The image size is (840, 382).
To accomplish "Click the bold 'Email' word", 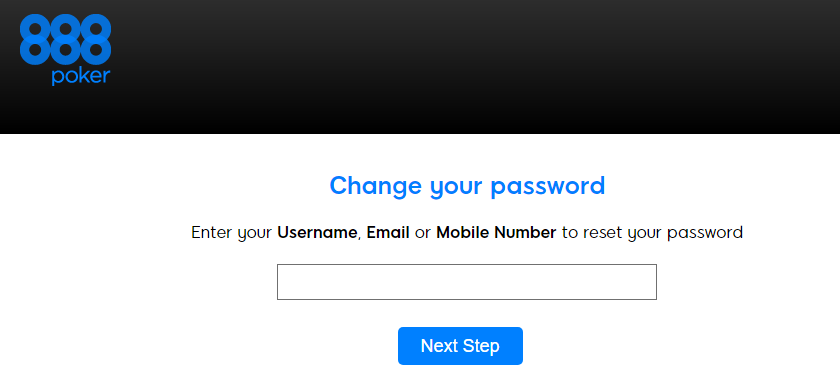I will (x=388, y=233).
